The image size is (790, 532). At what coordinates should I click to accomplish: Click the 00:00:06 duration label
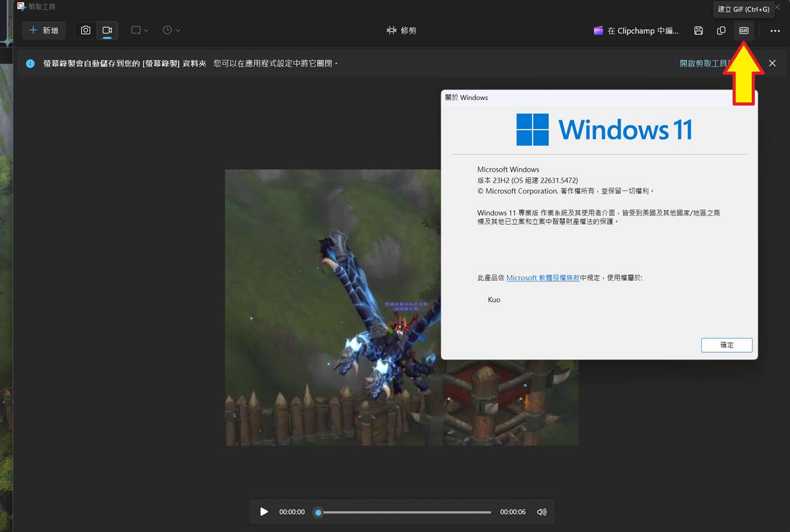click(x=513, y=512)
